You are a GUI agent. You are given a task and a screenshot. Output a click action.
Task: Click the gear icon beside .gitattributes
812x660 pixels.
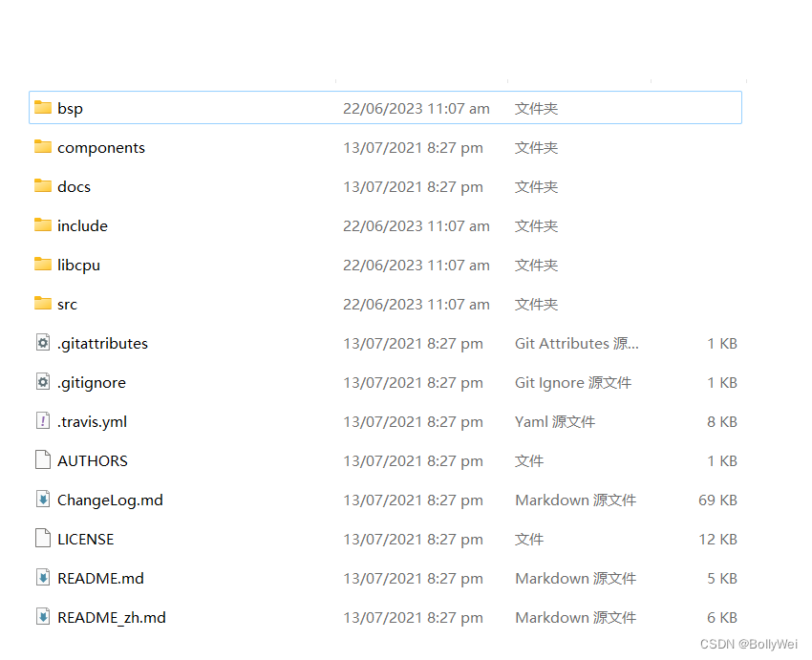pyautogui.click(x=42, y=343)
